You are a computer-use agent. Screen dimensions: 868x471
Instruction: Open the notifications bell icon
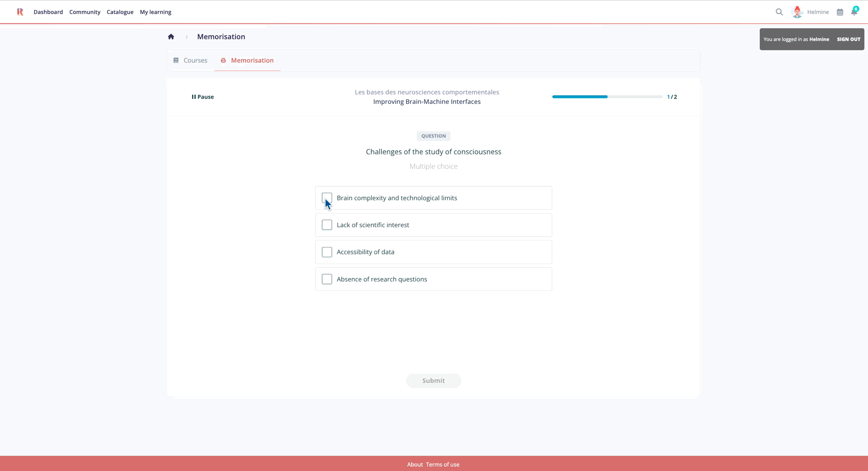[x=854, y=12]
